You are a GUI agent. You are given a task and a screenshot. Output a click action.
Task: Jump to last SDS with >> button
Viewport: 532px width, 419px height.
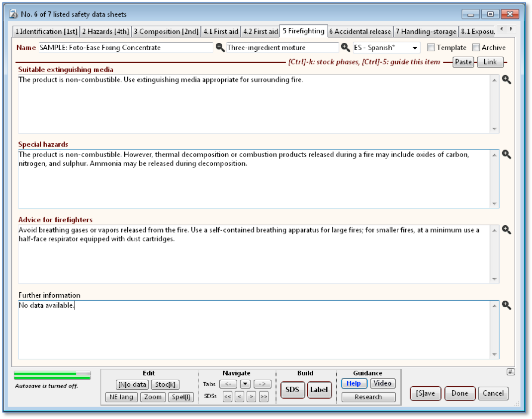264,396
